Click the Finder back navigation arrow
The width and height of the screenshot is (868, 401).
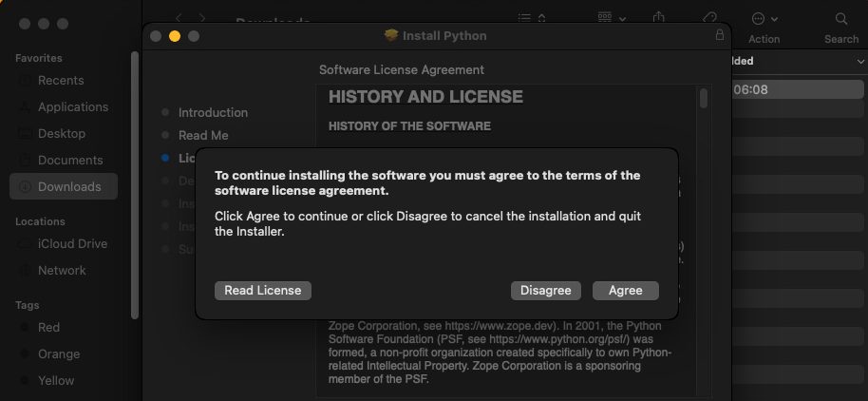click(x=179, y=18)
